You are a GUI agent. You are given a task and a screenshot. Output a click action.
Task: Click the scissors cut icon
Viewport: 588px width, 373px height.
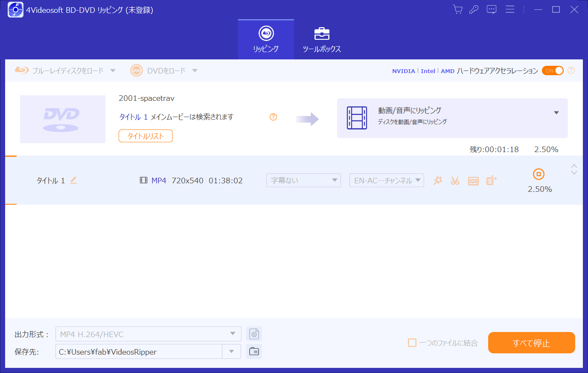click(x=455, y=180)
